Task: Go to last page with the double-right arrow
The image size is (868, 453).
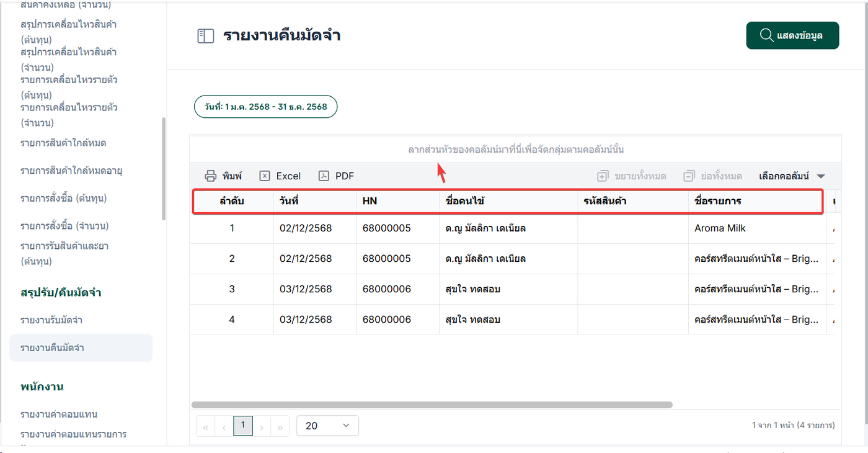Action: pos(280,426)
